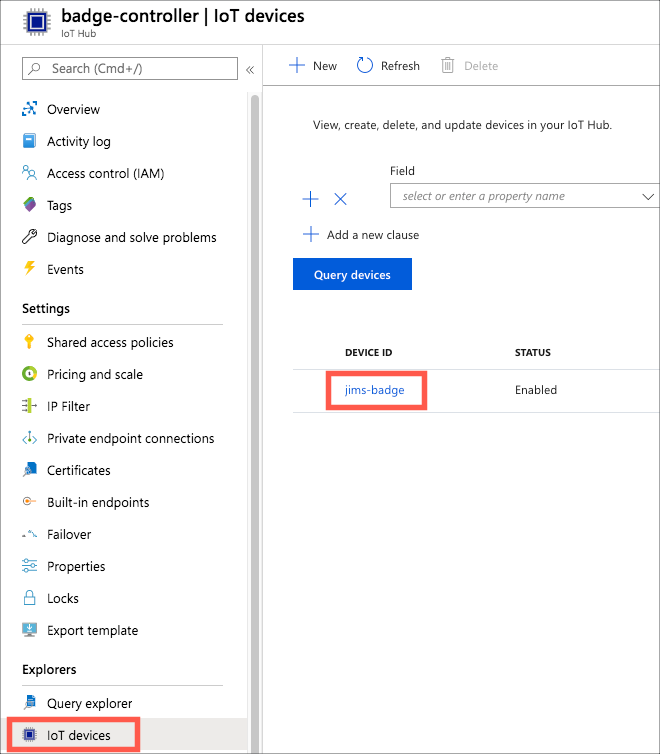Click the IoT devices chip icon in sidebar
The width and height of the screenshot is (660, 754).
29,735
